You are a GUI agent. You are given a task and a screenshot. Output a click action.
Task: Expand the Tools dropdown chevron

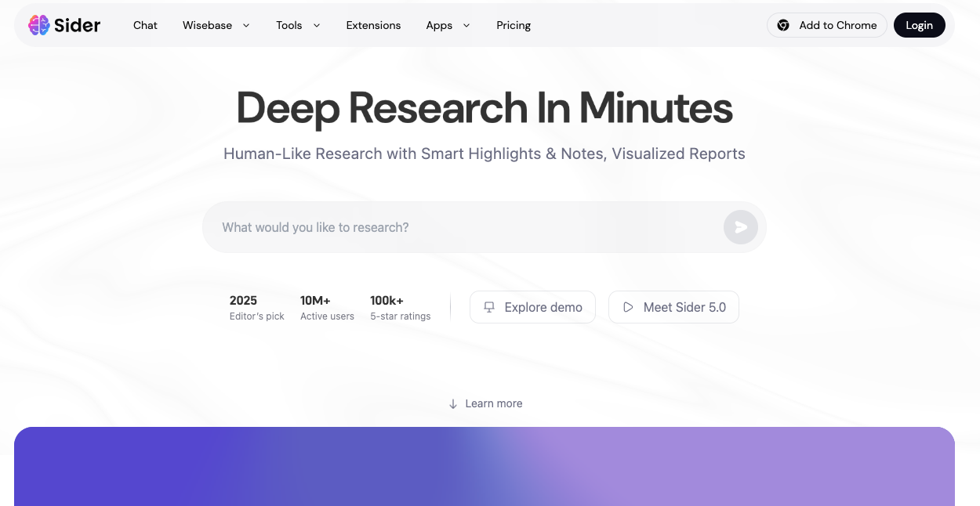[x=317, y=25]
